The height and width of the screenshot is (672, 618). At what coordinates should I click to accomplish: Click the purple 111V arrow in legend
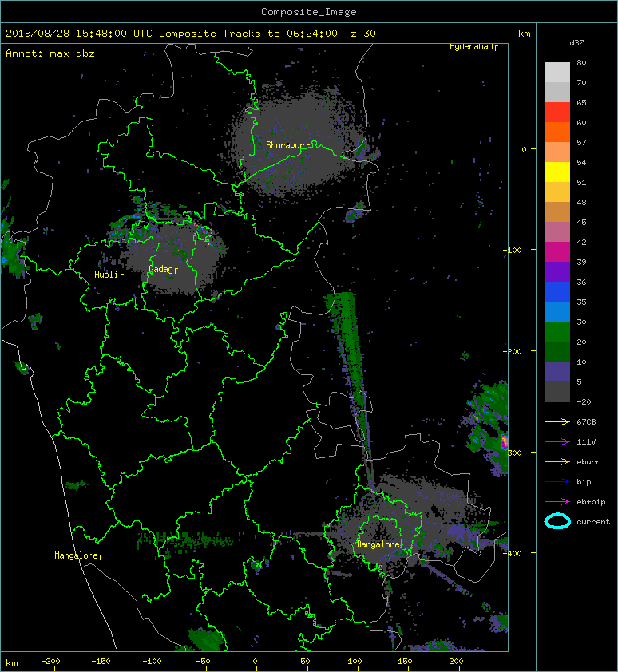pyautogui.click(x=557, y=442)
